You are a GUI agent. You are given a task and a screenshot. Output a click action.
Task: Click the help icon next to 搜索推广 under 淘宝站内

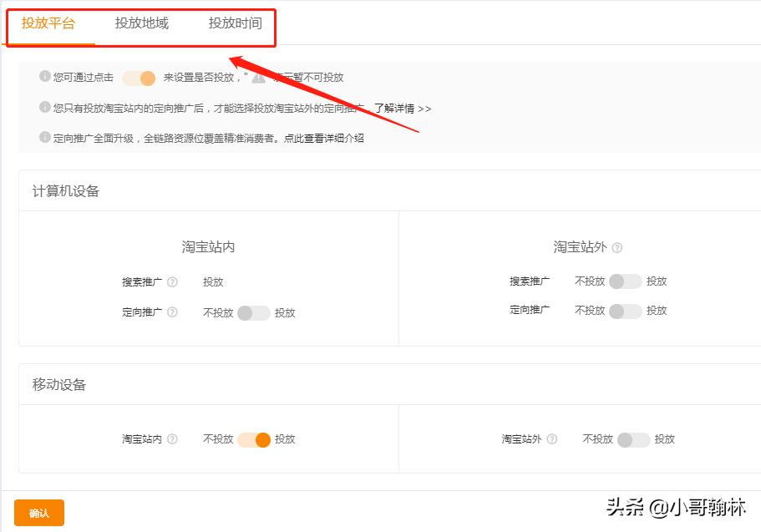(173, 281)
